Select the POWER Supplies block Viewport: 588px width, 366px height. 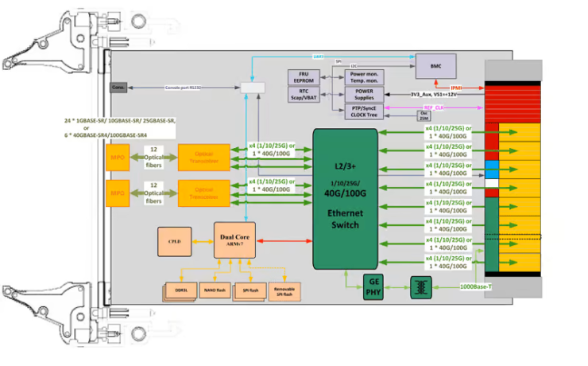point(364,94)
